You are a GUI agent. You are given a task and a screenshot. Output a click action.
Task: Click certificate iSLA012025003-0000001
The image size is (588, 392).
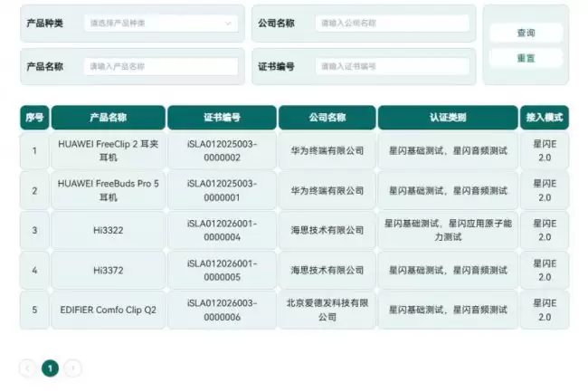222,190
